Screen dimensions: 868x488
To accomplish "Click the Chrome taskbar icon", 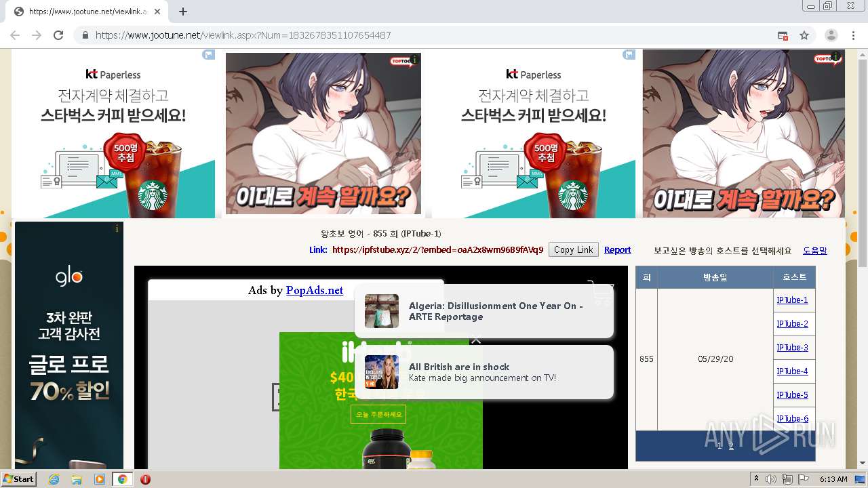I will (x=122, y=479).
